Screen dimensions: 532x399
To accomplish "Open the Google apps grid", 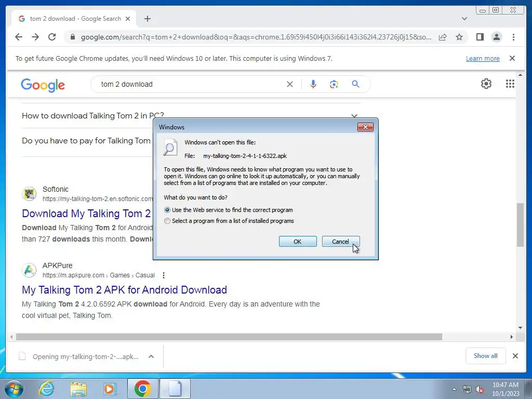I will pos(510,84).
